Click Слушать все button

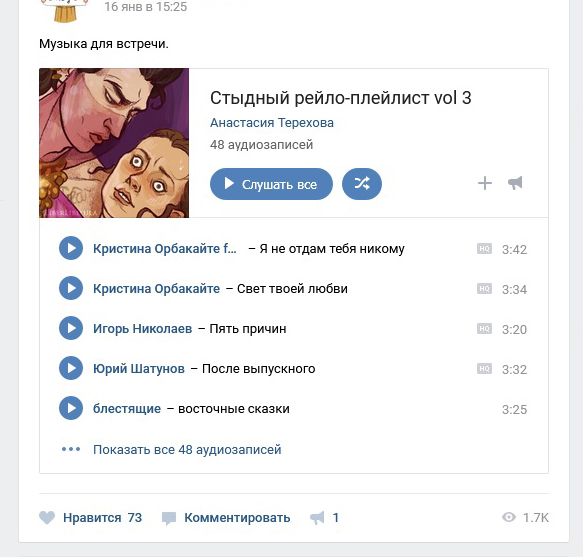click(271, 184)
